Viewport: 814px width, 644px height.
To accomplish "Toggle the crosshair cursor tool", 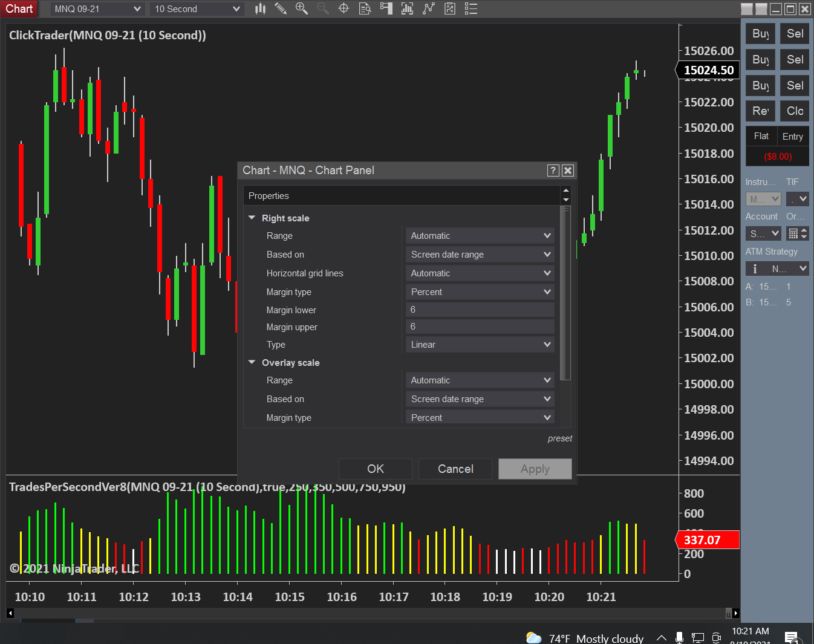I will pyautogui.click(x=344, y=8).
